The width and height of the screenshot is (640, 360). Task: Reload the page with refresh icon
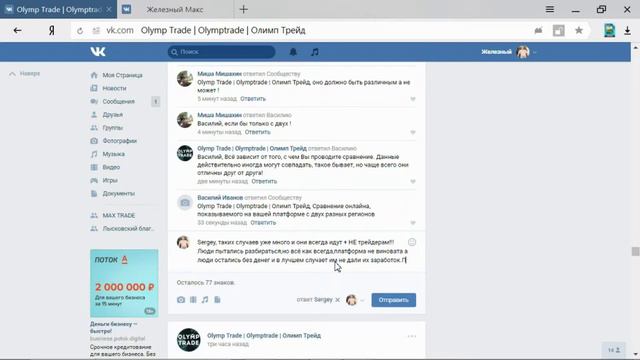80,31
